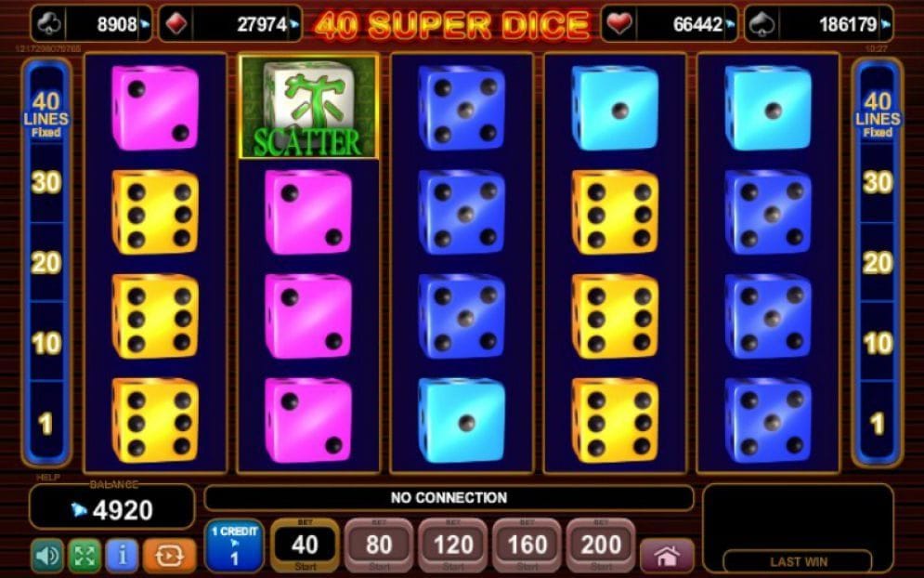Expand the clubs jackpot 8908 arrow
Screen dimensions: 924x578
(x=144, y=24)
